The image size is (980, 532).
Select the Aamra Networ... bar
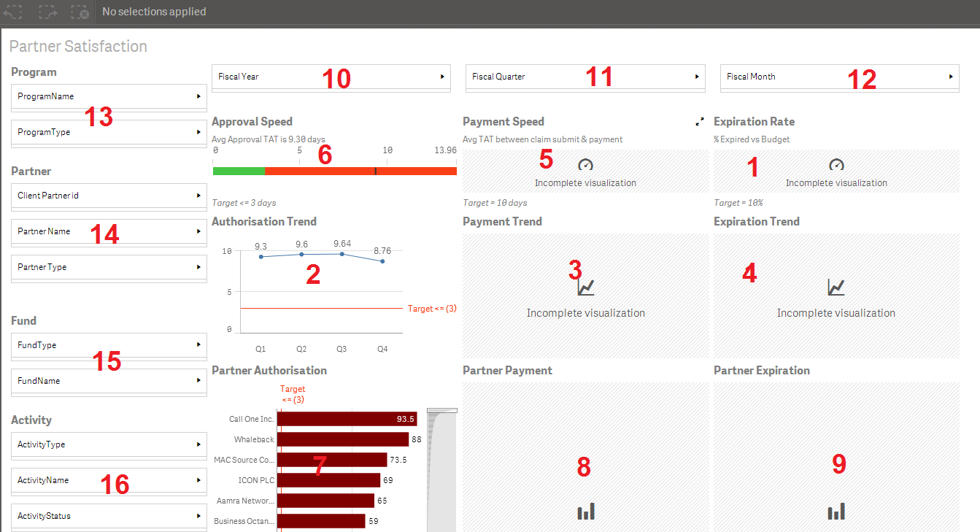325,501
